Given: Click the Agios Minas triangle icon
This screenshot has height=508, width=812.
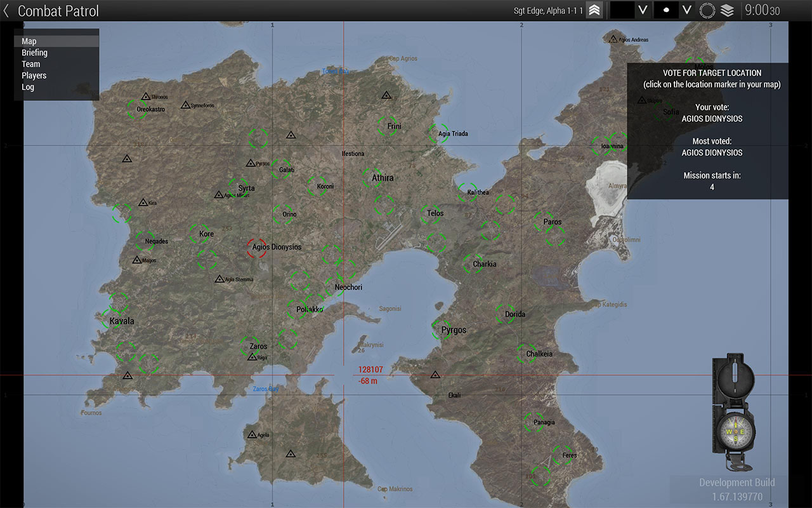Looking at the screenshot, I should [219, 194].
